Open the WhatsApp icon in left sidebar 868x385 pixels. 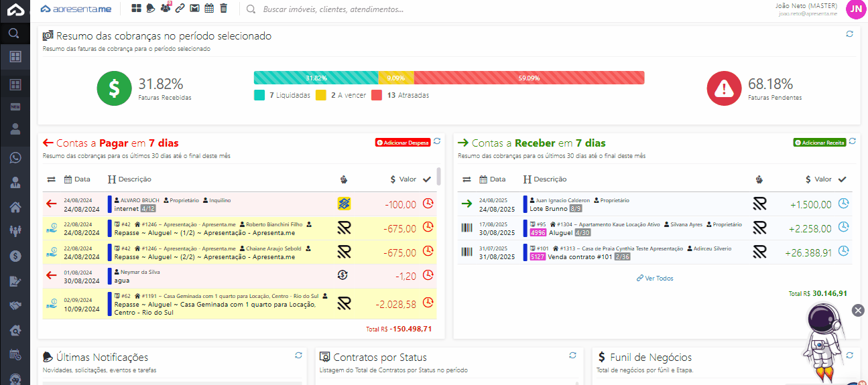pyautogui.click(x=15, y=158)
